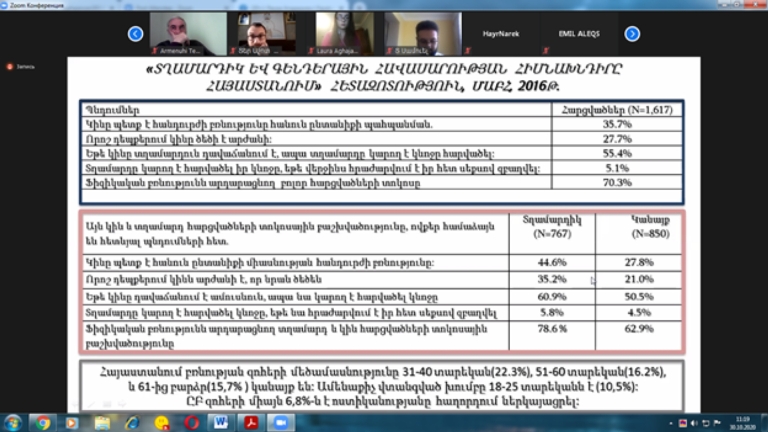
Task: Click the footer line mentioning 6,8%
Action: [383, 402]
